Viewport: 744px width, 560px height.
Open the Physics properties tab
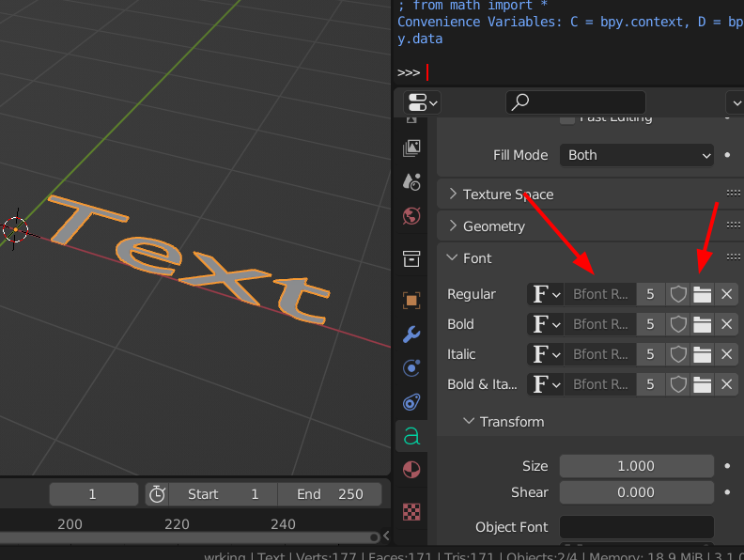tap(411, 368)
